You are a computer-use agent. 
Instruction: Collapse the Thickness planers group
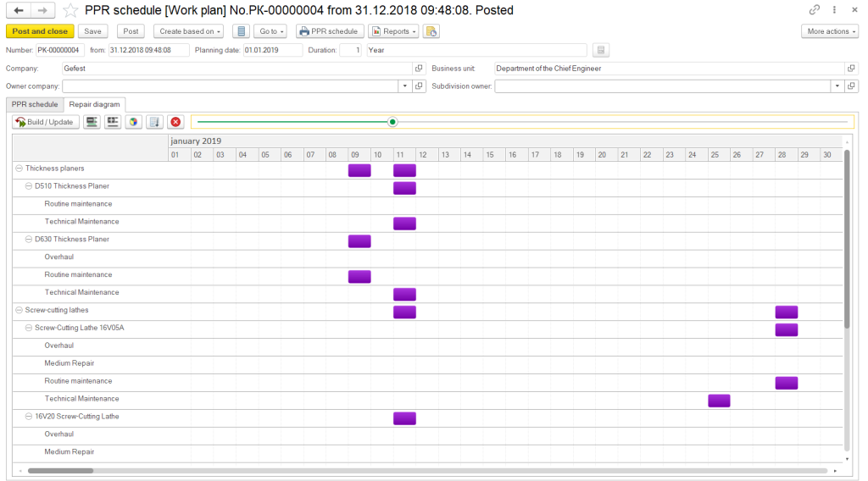tap(19, 169)
